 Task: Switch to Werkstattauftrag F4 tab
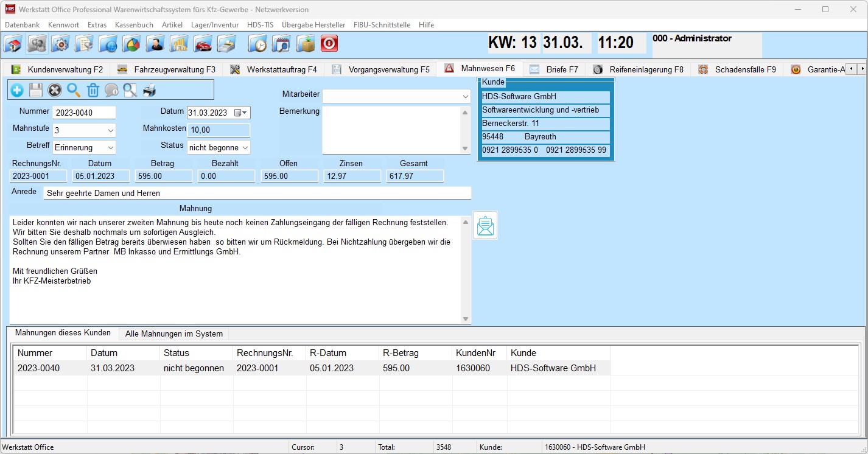coord(273,69)
